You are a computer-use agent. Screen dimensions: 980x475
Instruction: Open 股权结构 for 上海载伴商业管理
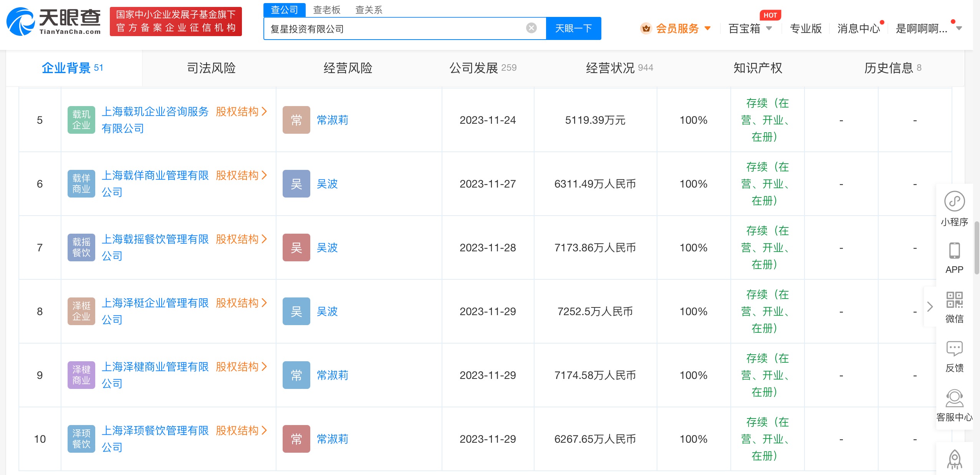(x=241, y=176)
